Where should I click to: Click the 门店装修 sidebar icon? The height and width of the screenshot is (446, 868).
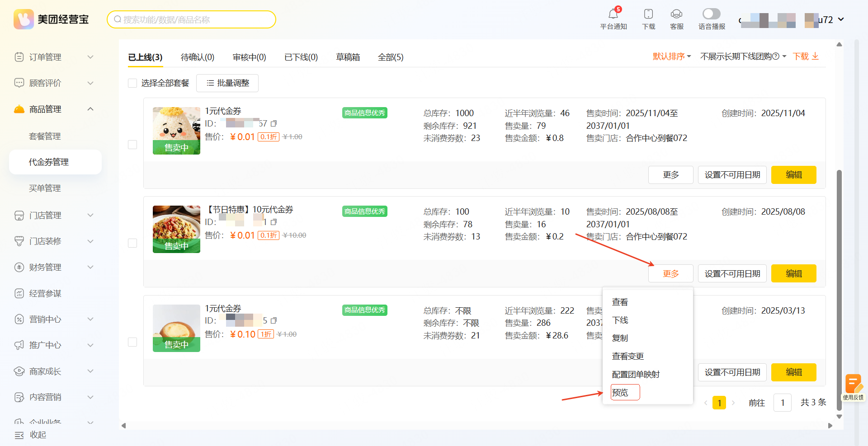click(19, 241)
